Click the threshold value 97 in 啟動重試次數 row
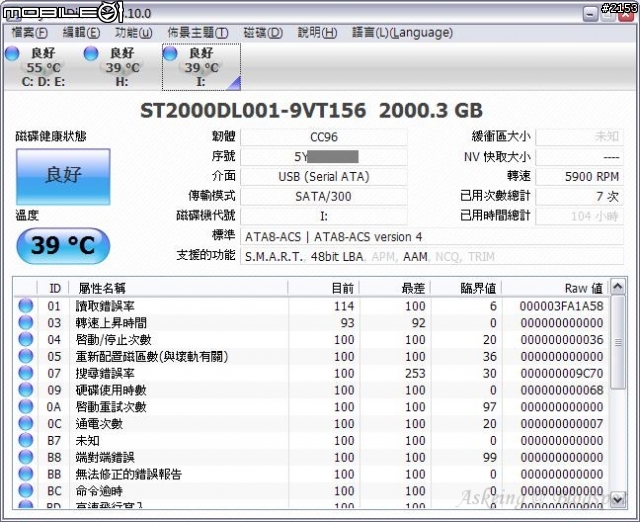This screenshot has height=522, width=640. pos(490,407)
